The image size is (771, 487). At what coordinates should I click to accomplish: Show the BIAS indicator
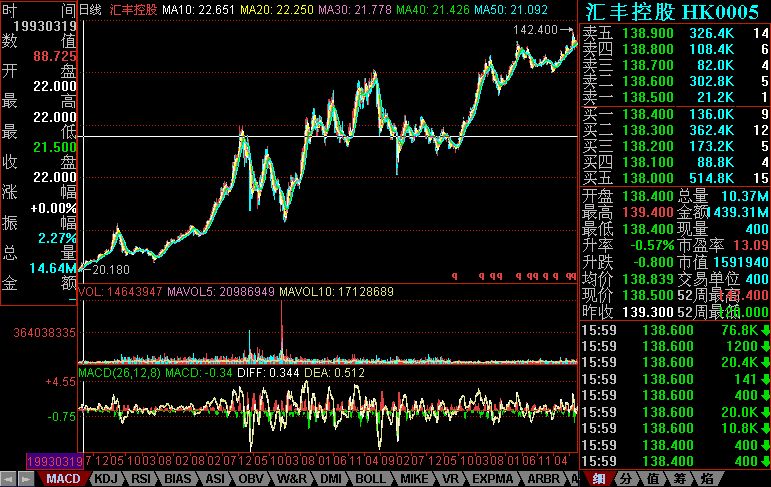click(x=178, y=479)
